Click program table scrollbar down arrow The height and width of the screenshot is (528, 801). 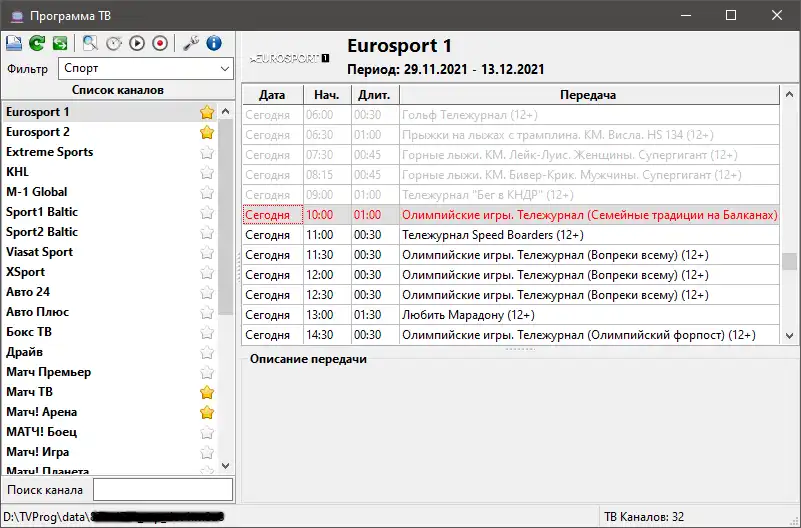click(789, 335)
